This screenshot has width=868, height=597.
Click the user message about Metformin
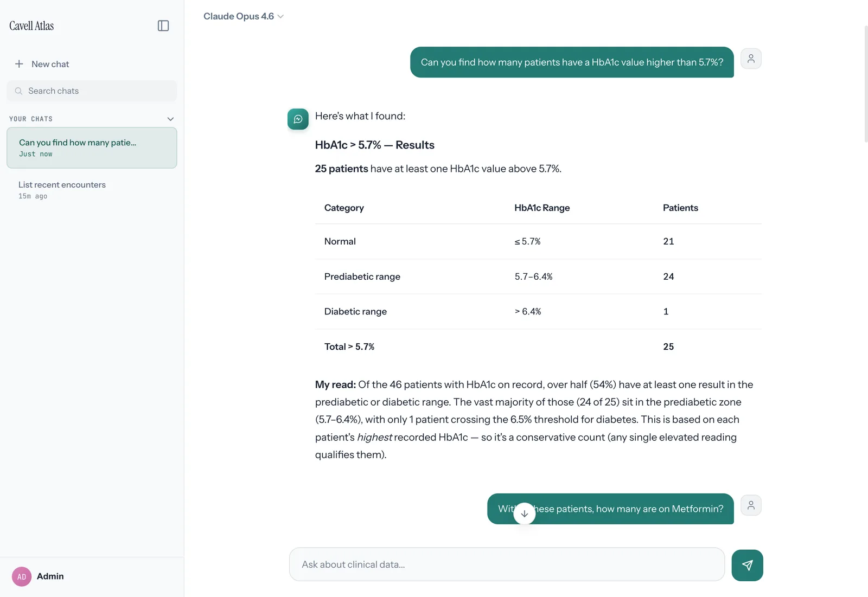coord(610,509)
